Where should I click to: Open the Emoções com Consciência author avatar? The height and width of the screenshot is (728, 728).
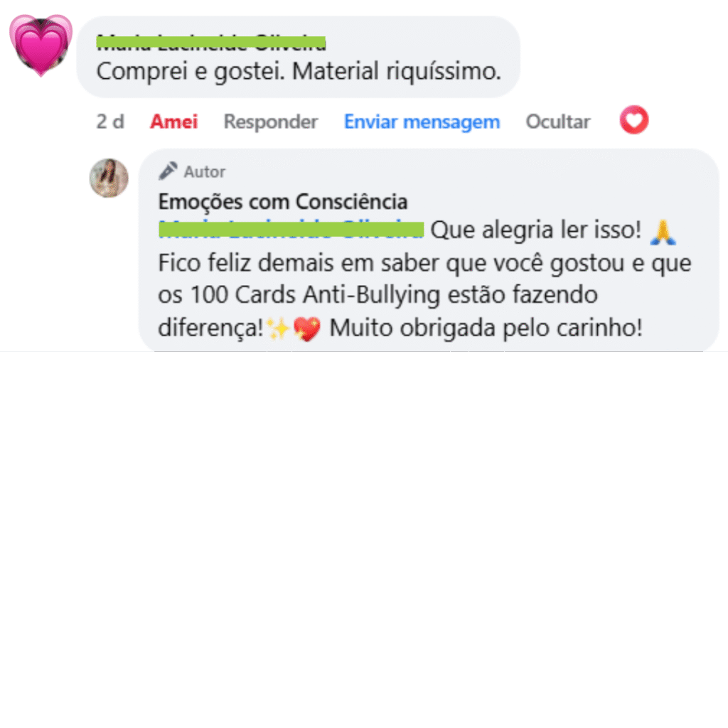click(109, 178)
